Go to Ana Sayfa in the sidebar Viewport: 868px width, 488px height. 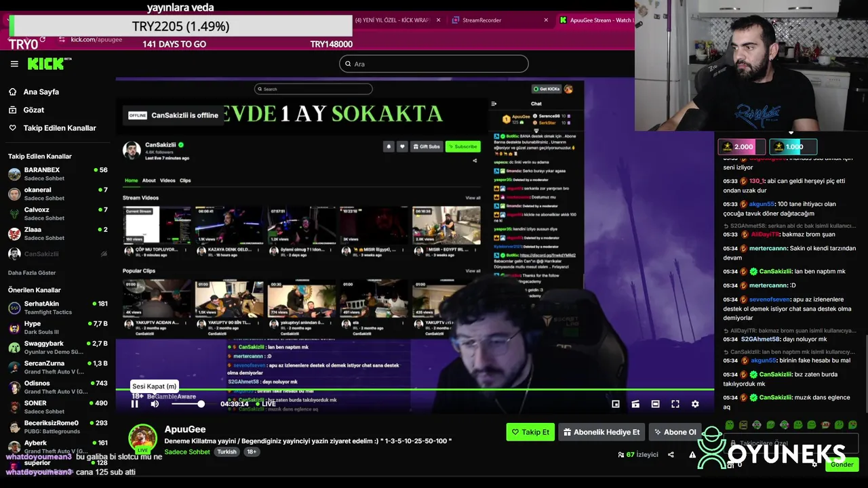pyautogui.click(x=41, y=91)
